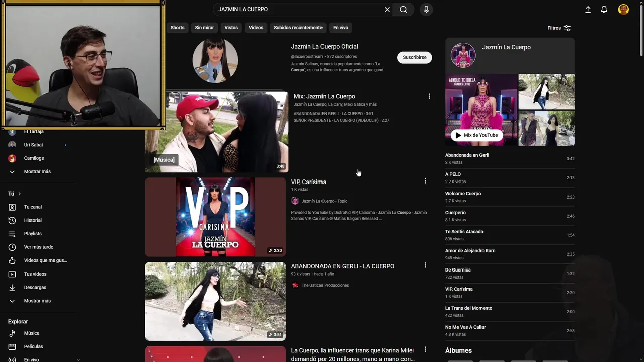Click the Suscribirse button
The width and height of the screenshot is (644, 362).
point(415,57)
